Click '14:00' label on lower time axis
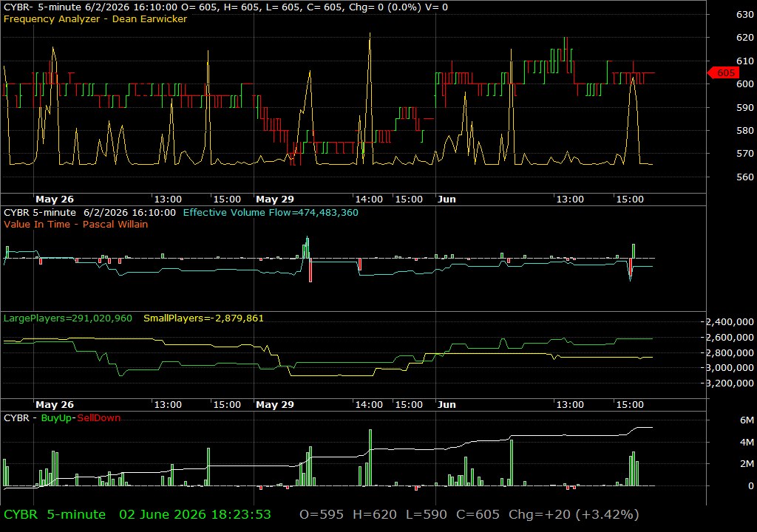 pos(369,405)
